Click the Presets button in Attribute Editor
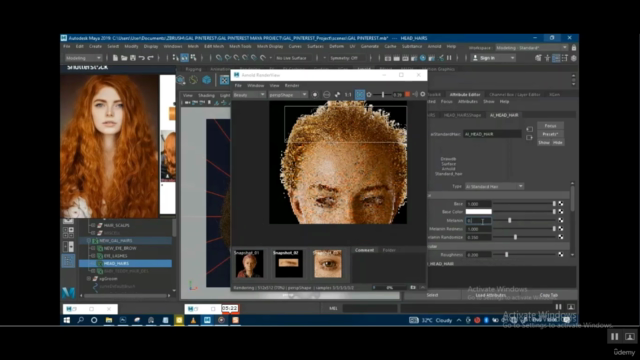This screenshot has height=360, width=640. tap(550, 134)
